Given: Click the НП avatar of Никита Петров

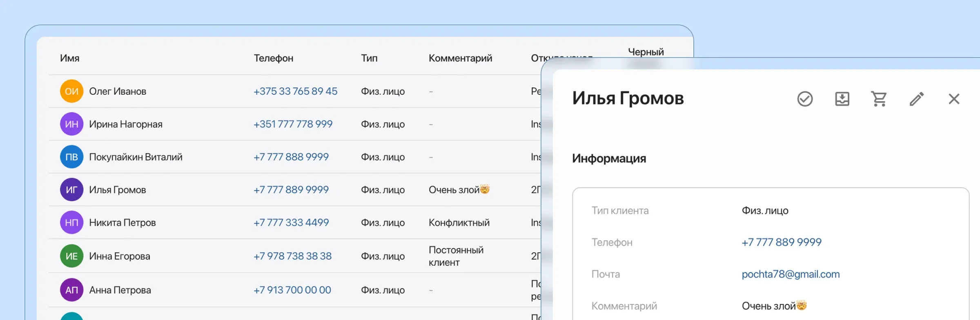Looking at the screenshot, I should pos(71,222).
